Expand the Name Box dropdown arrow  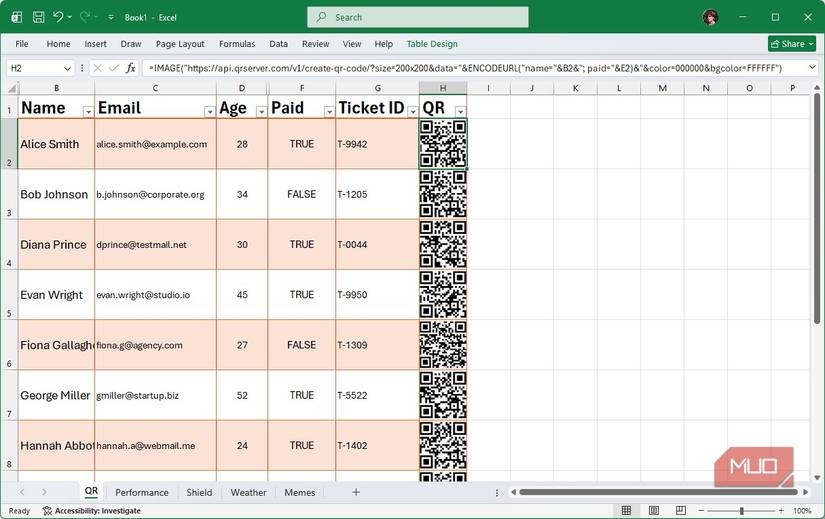coord(67,68)
